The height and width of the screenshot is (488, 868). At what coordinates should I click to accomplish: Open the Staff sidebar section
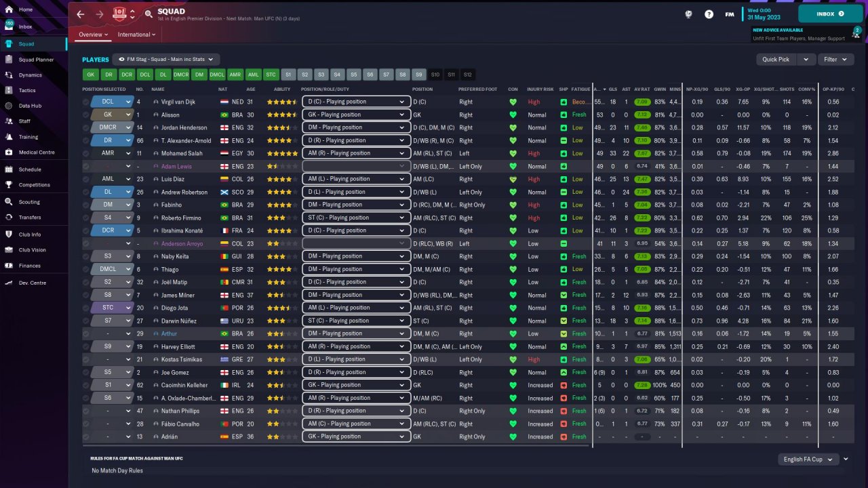click(24, 121)
